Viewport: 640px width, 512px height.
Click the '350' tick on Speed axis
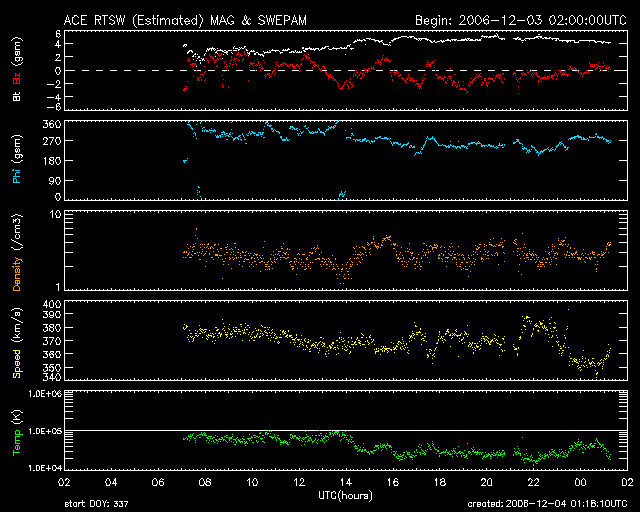(x=52, y=367)
